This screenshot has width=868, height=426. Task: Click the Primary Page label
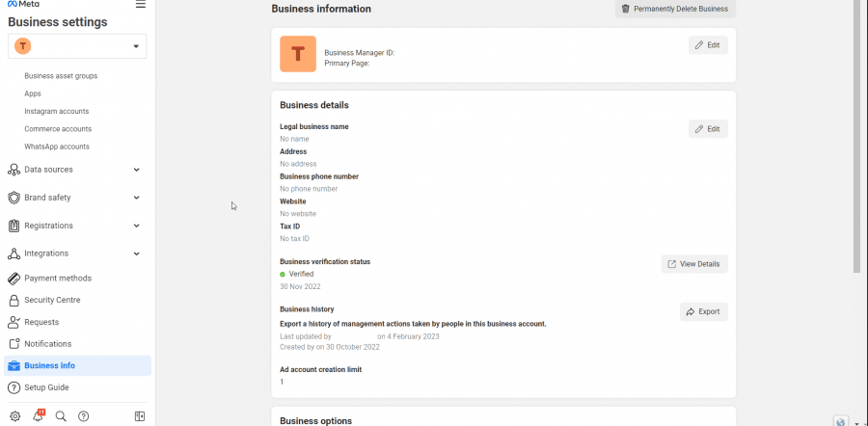[x=347, y=63]
